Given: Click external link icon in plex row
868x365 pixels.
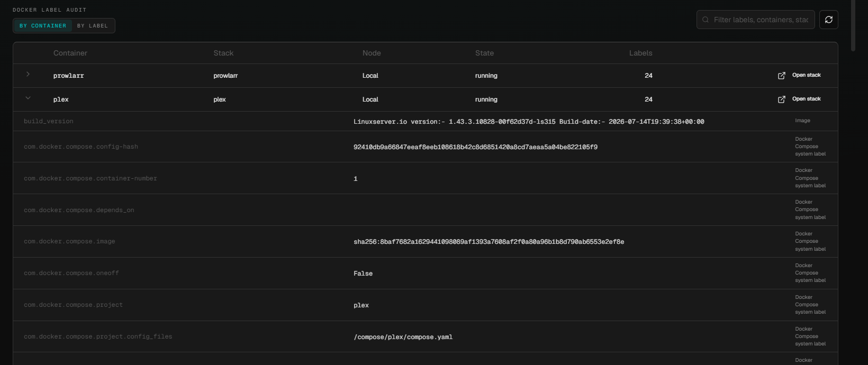Looking at the screenshot, I should 781,99.
